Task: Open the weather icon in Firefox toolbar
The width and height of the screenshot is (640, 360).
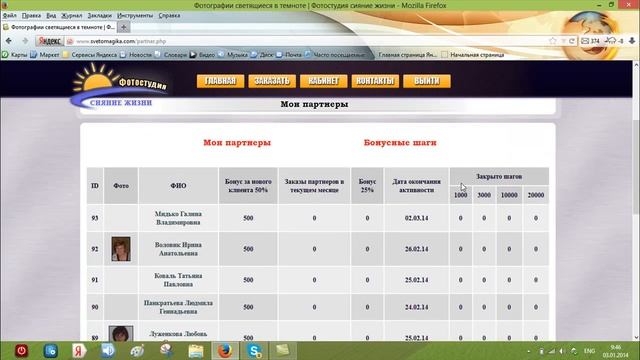Action: coord(613,40)
